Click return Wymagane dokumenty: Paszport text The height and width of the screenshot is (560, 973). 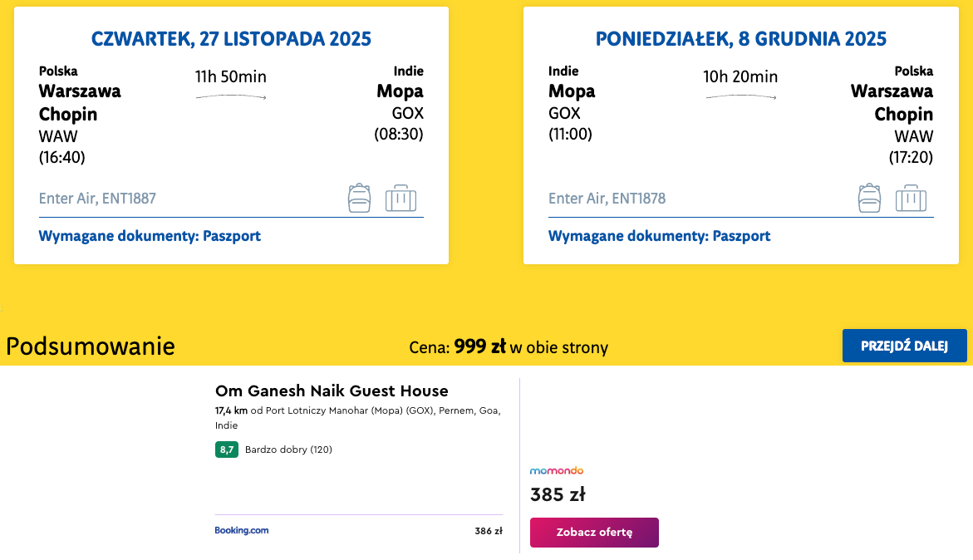pyautogui.click(x=659, y=236)
